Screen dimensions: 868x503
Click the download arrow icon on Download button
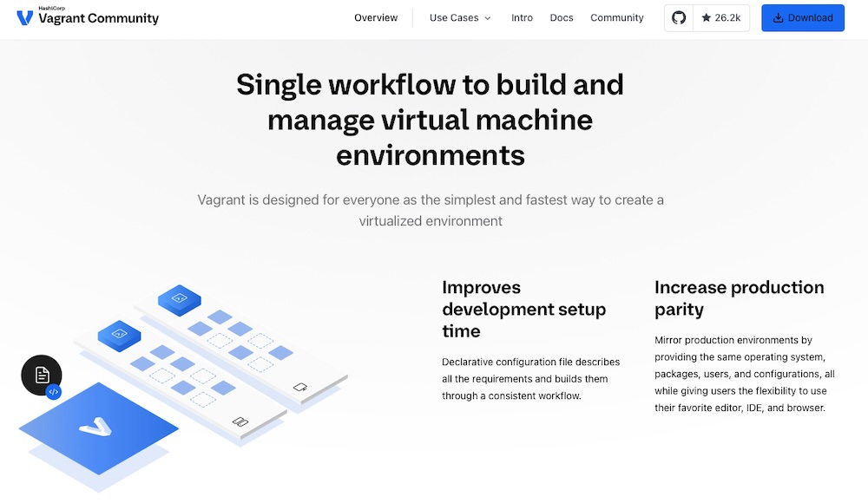click(779, 17)
